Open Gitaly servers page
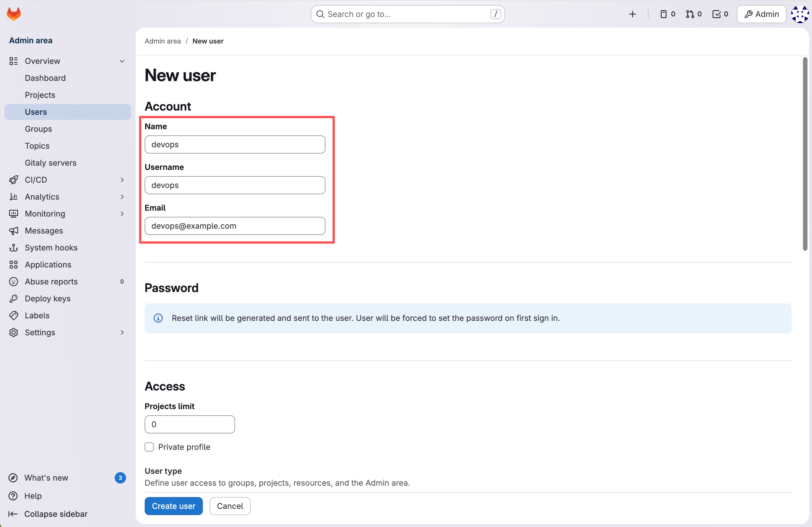 [51, 163]
